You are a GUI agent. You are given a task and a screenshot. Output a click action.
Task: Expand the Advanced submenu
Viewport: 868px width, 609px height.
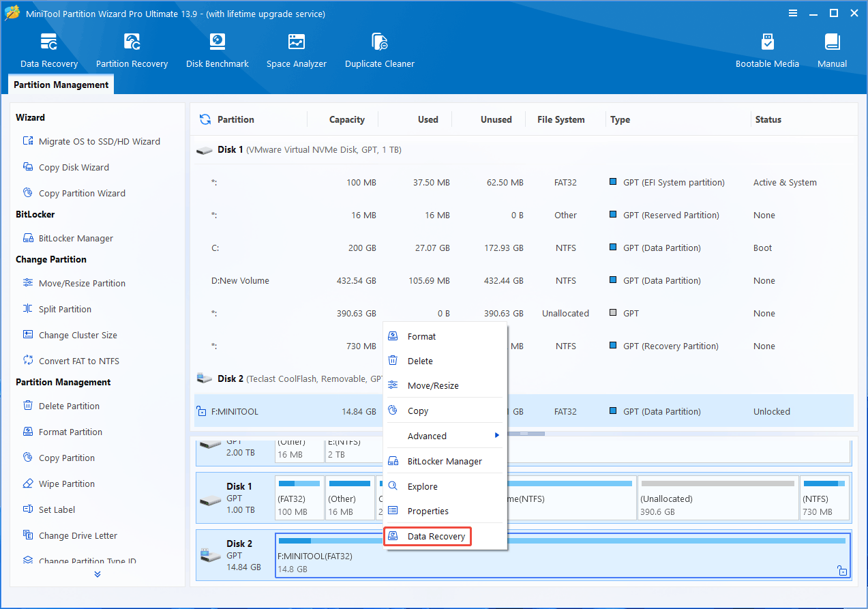pos(445,436)
